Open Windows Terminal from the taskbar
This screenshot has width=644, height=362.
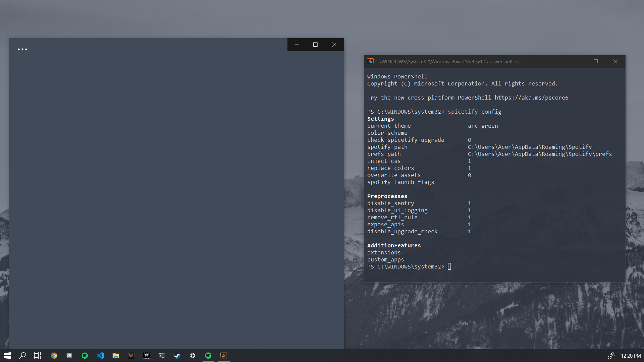coord(162,355)
